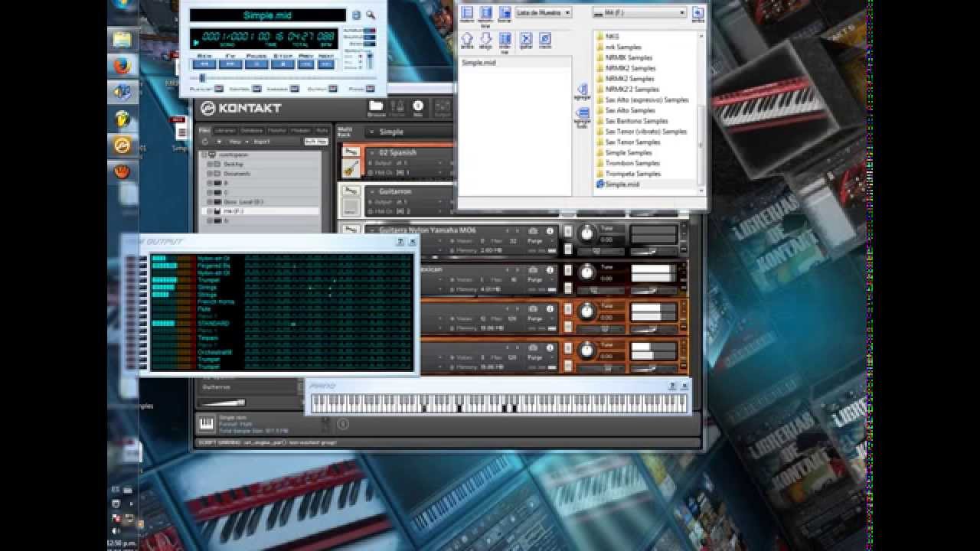Click the Kontakt keyboard icon in bottom bar
The image size is (980, 551).
(x=206, y=422)
